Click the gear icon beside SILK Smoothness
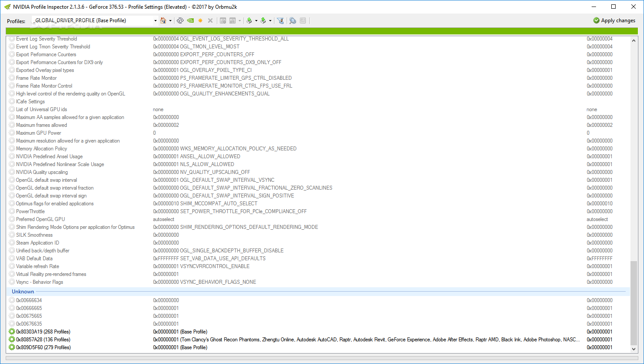The width and height of the screenshot is (644, 364). point(12,235)
